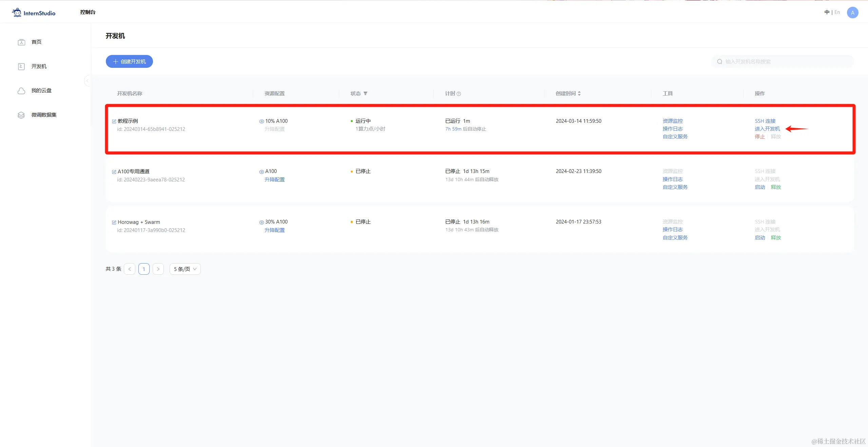Click 进入开发机 for 教程示例
Image resolution: width=868 pixels, height=447 pixels.
click(767, 129)
